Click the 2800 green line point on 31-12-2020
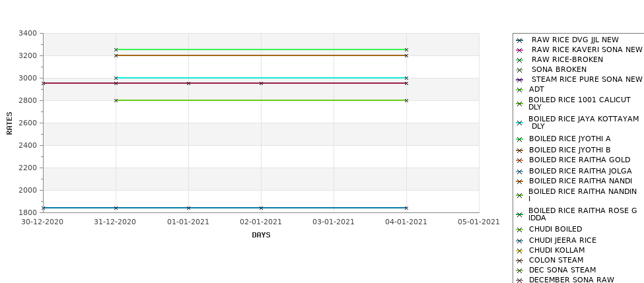The image size is (644, 283). coord(116,100)
